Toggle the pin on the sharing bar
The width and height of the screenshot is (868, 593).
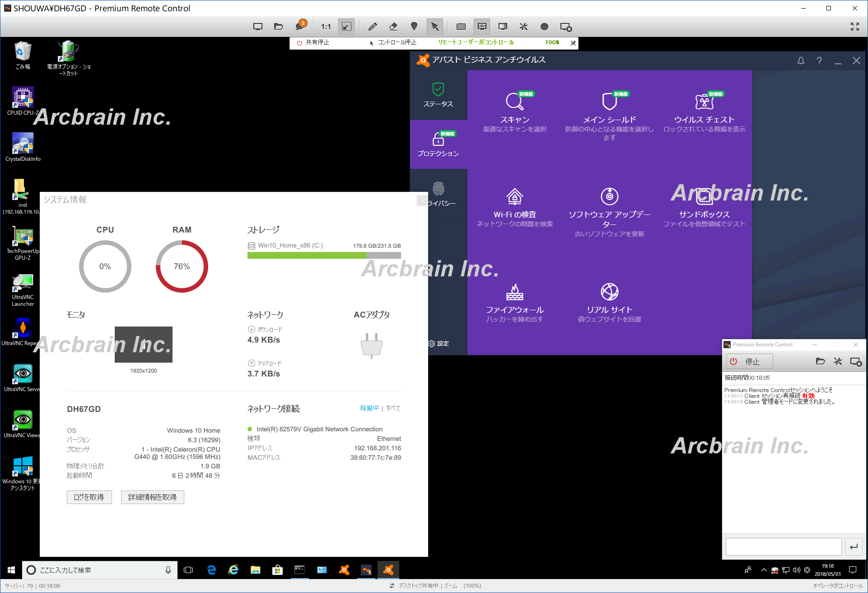(573, 43)
